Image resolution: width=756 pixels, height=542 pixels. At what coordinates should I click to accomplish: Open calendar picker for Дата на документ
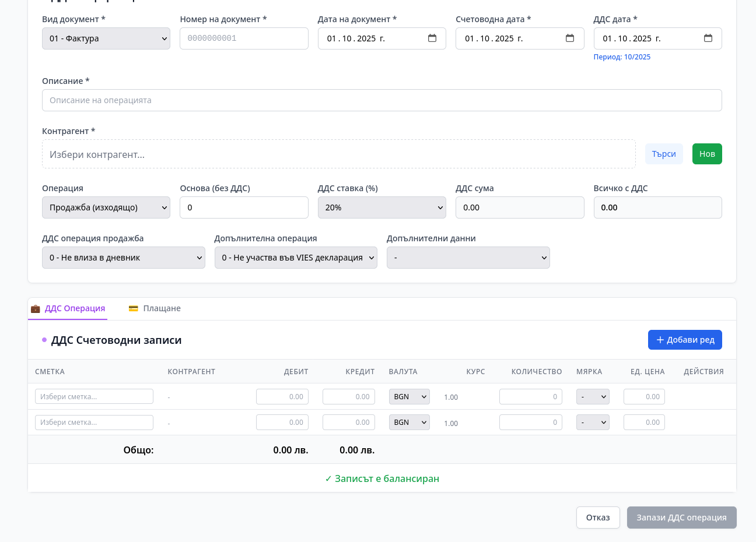pyautogui.click(x=432, y=38)
